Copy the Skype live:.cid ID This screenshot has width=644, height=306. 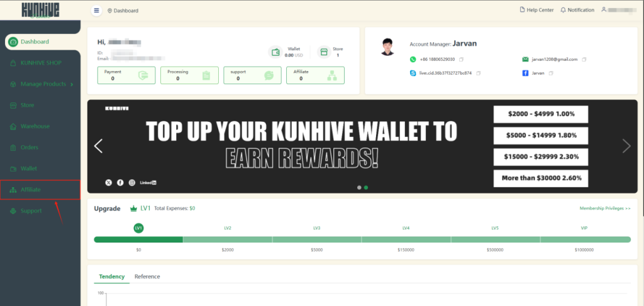tap(478, 73)
